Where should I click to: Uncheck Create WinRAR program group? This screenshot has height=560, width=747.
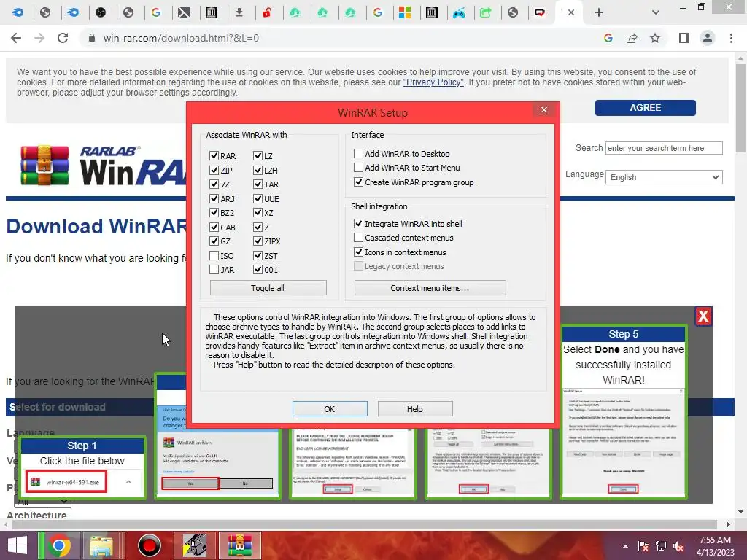pyautogui.click(x=358, y=182)
